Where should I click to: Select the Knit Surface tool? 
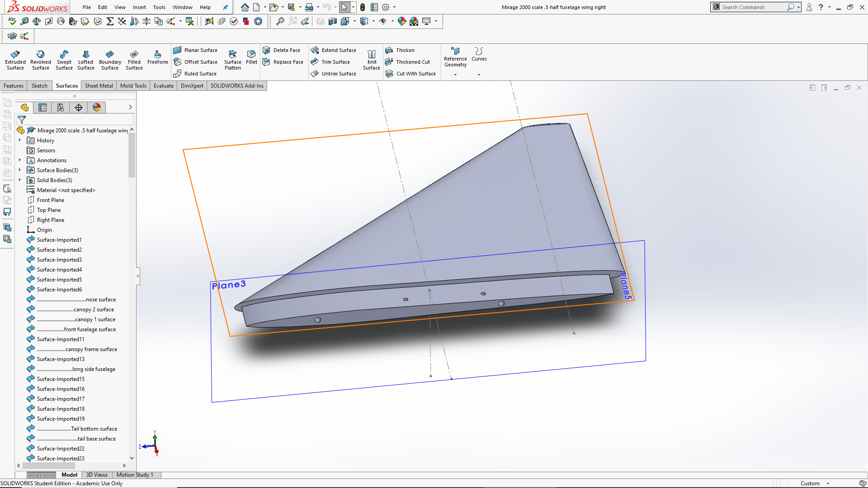point(372,59)
